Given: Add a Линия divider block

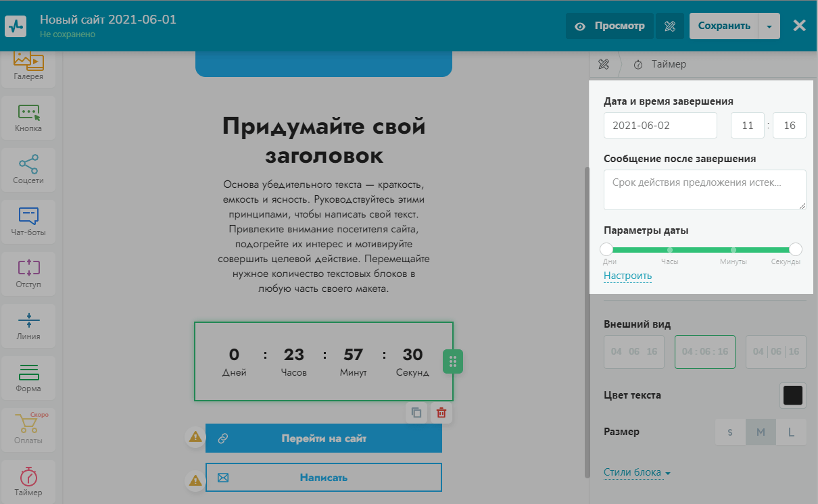Looking at the screenshot, I should [x=28, y=326].
